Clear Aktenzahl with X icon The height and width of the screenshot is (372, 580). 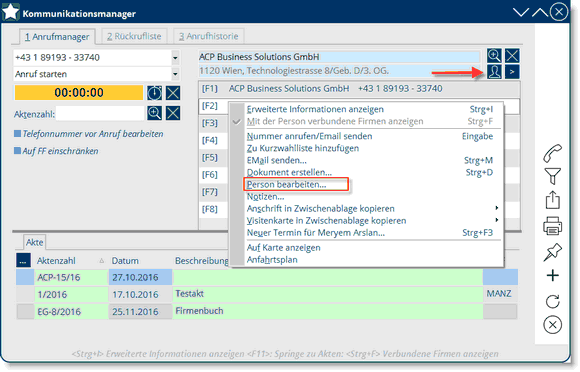(x=173, y=113)
